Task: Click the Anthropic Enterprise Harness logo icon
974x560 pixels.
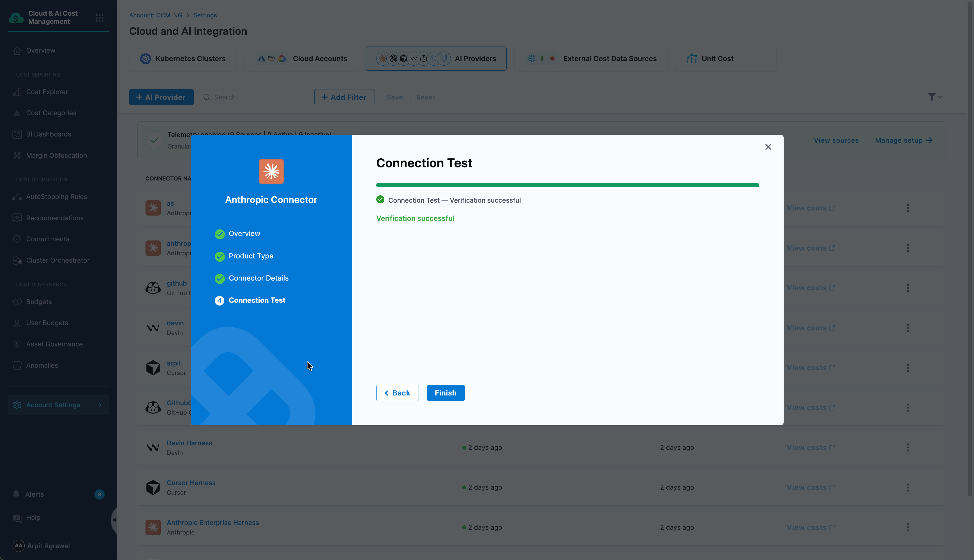Action: pos(153,528)
